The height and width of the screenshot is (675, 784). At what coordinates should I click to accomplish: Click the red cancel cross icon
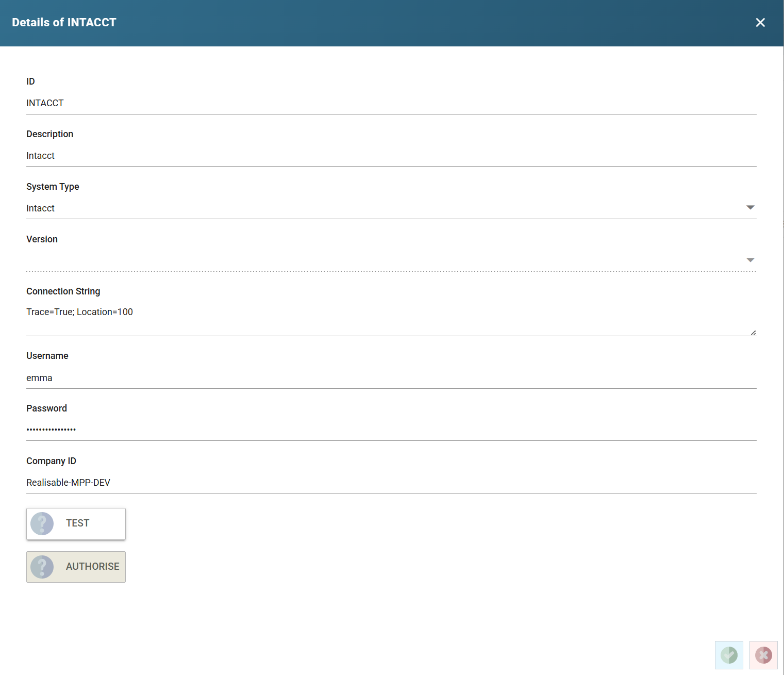pos(763,655)
